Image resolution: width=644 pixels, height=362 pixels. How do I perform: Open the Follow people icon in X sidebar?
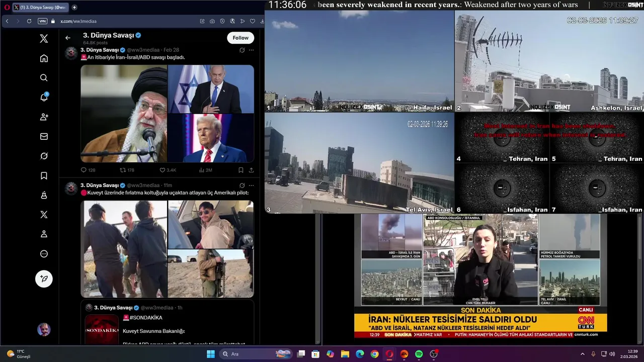click(44, 117)
